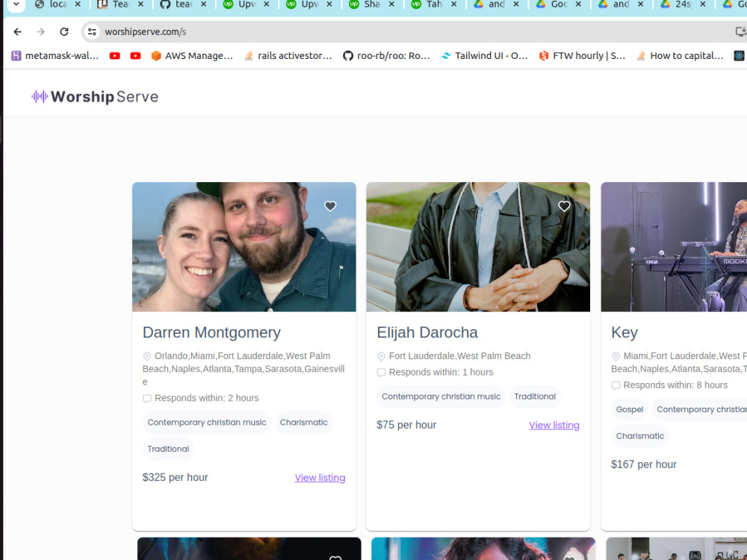The width and height of the screenshot is (747, 560).
Task: Click Darren's Traditional tag
Action: click(x=168, y=449)
